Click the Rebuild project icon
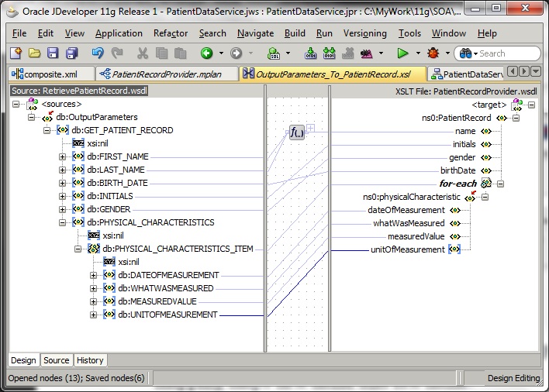The height and width of the screenshot is (392, 549). [x=329, y=53]
